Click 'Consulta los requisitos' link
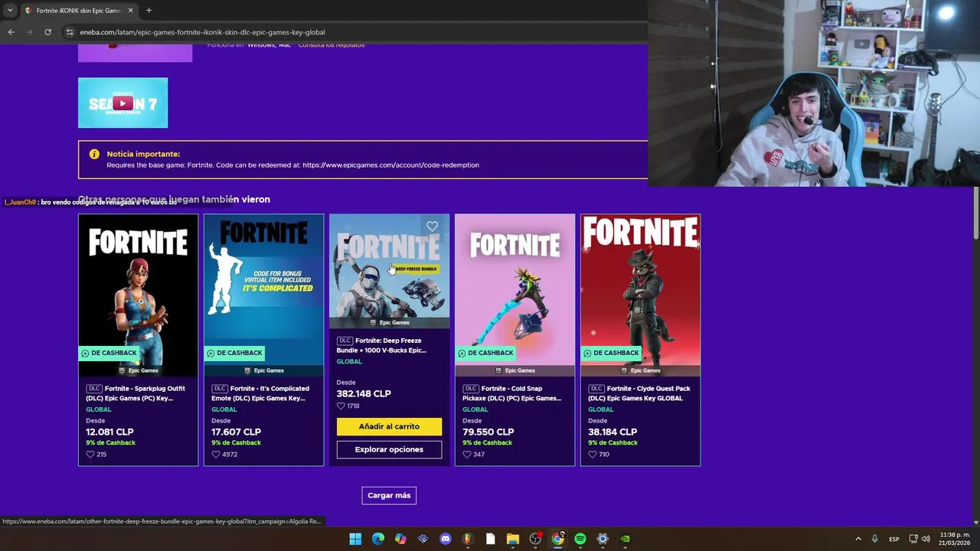The image size is (980, 551). [x=332, y=45]
